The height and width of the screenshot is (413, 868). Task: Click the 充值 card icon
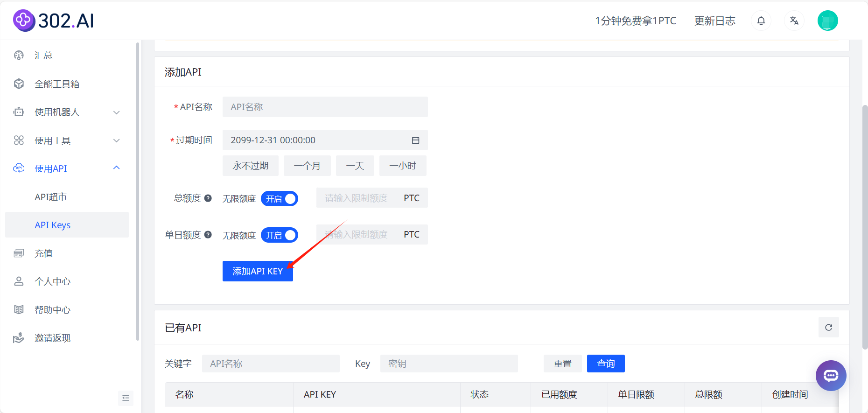[19, 253]
